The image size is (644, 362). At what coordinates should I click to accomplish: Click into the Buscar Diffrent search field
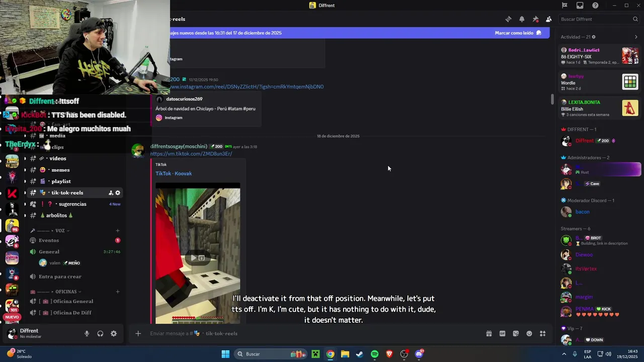tap(599, 19)
